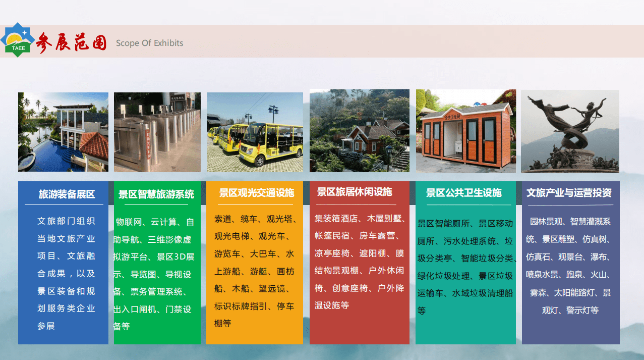The image size is (644, 360).
Task: Click the purple panel text starting 园林景观
Action: [x=570, y=266]
